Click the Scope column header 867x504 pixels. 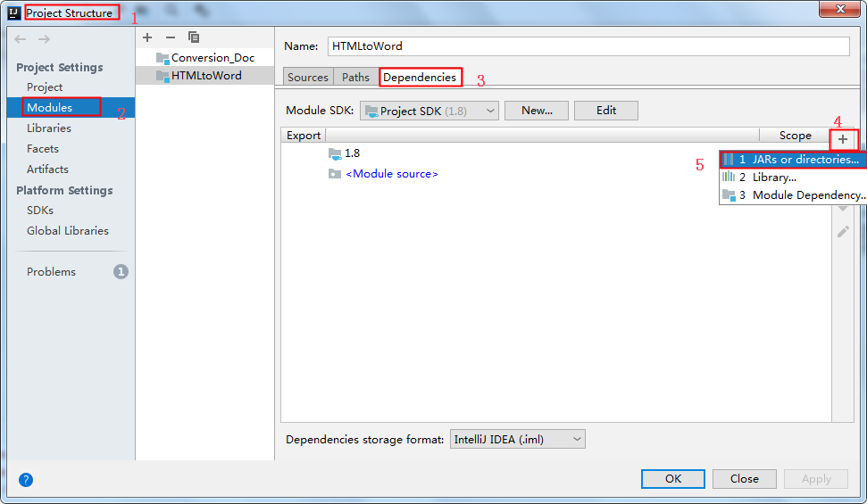coord(795,136)
